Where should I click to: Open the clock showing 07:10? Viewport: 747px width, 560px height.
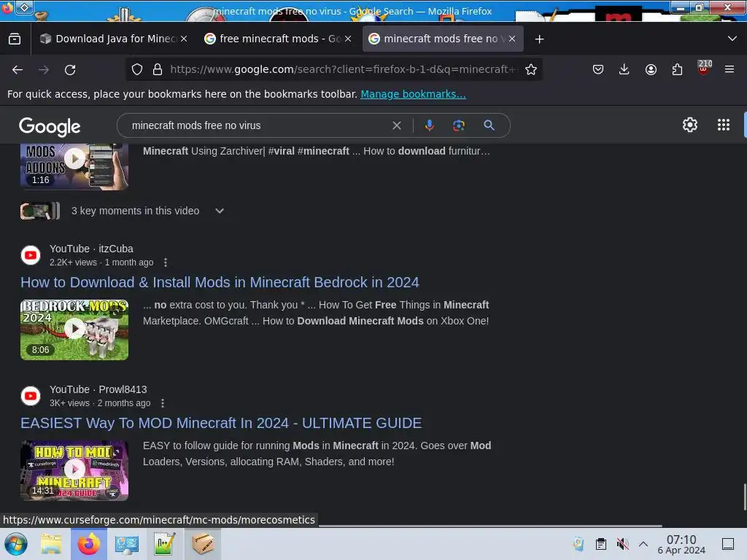(681, 544)
